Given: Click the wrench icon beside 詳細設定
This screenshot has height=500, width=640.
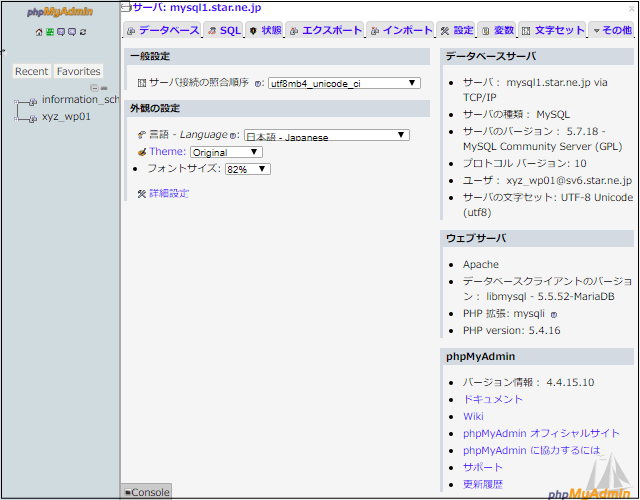Looking at the screenshot, I should (142, 194).
